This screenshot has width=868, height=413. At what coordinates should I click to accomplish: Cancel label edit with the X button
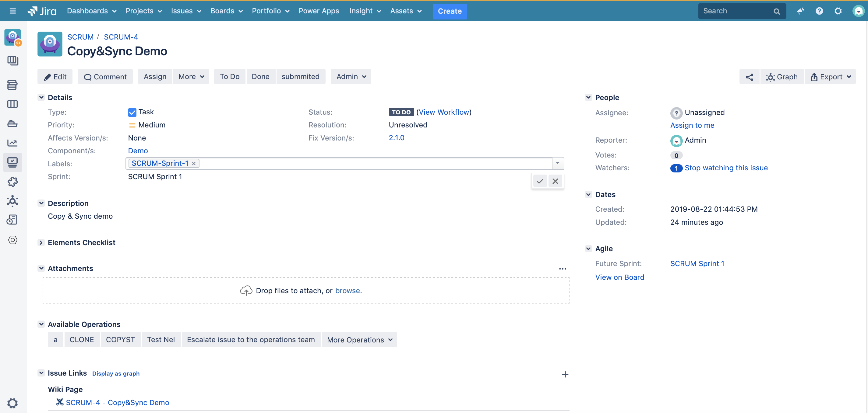click(555, 181)
